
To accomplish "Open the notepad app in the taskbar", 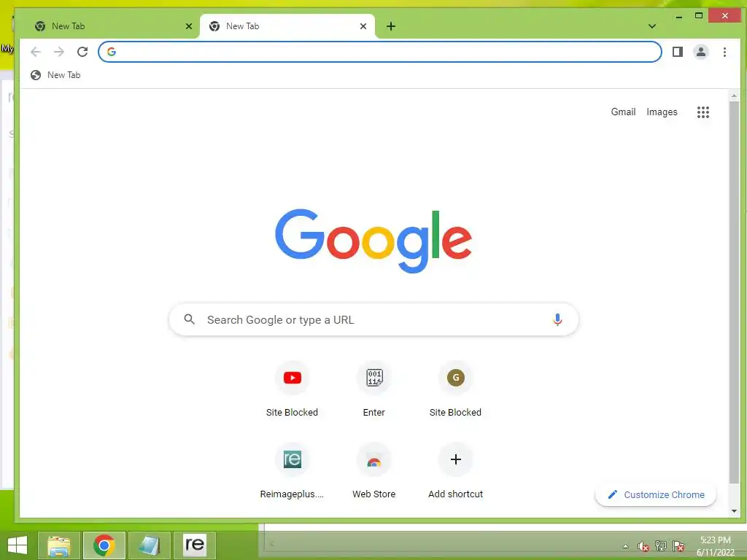I will pos(149,545).
